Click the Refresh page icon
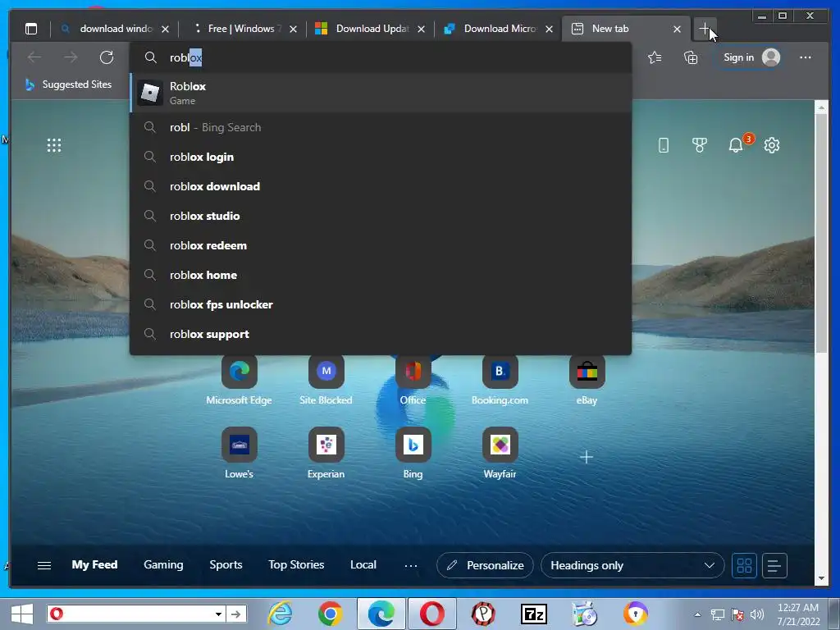This screenshot has width=840, height=630. tap(107, 57)
